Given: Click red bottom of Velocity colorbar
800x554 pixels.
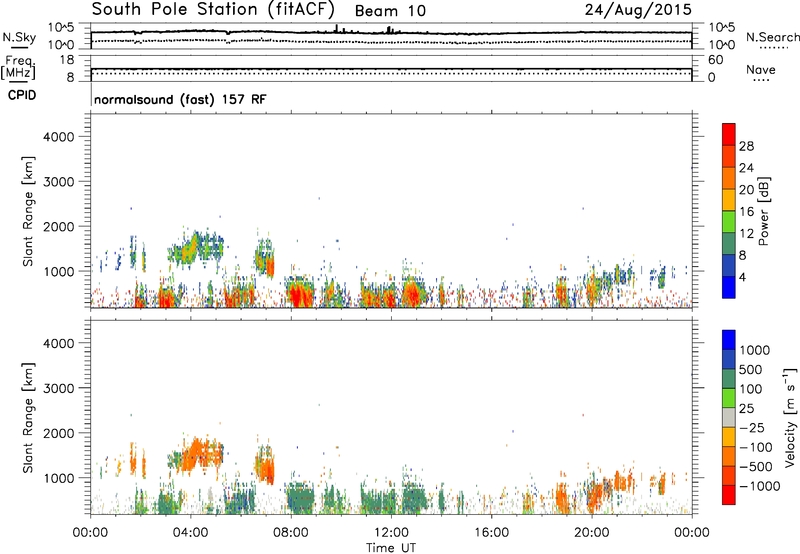Looking at the screenshot, I should tap(729, 495).
